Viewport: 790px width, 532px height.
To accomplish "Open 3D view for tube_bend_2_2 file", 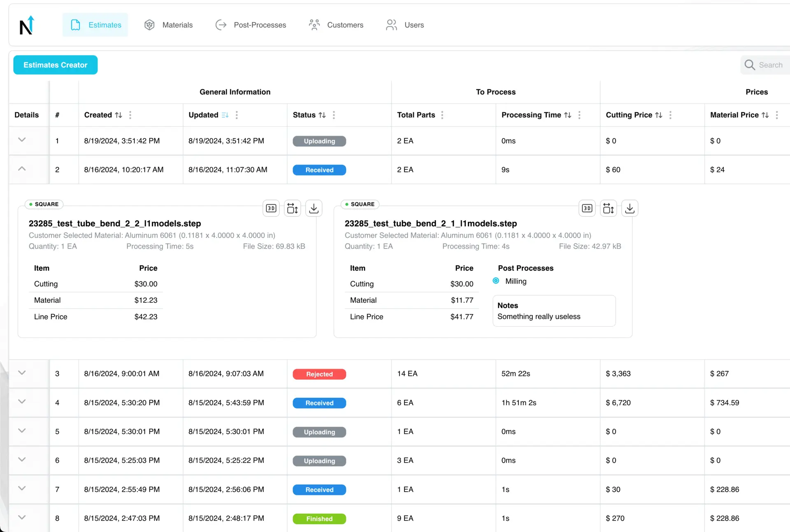I will [x=271, y=209].
